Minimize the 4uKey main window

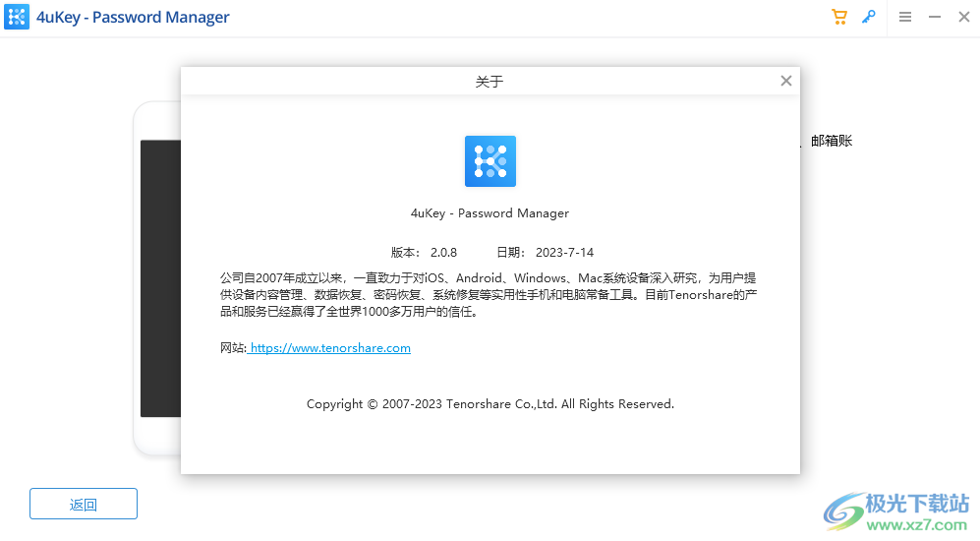click(935, 17)
